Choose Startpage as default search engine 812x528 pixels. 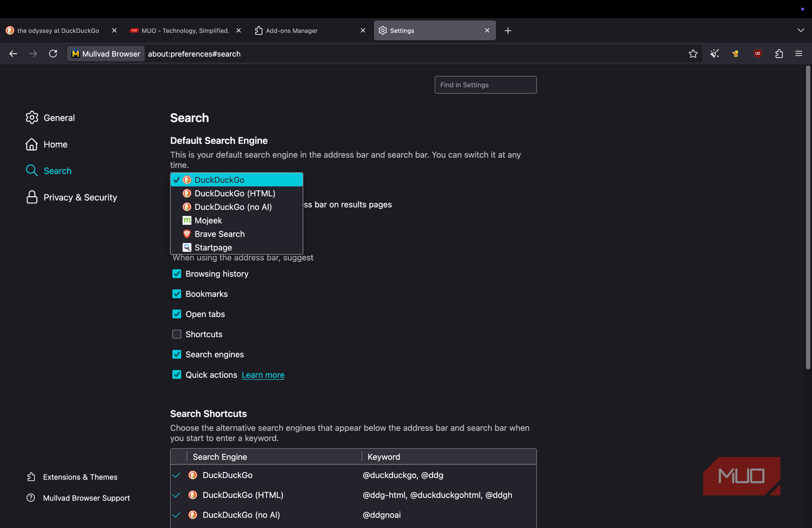(237, 248)
